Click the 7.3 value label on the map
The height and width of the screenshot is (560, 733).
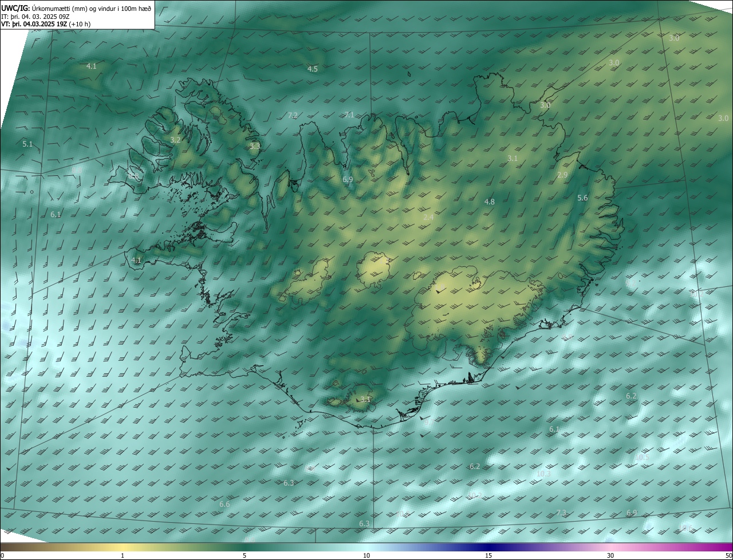tap(562, 513)
